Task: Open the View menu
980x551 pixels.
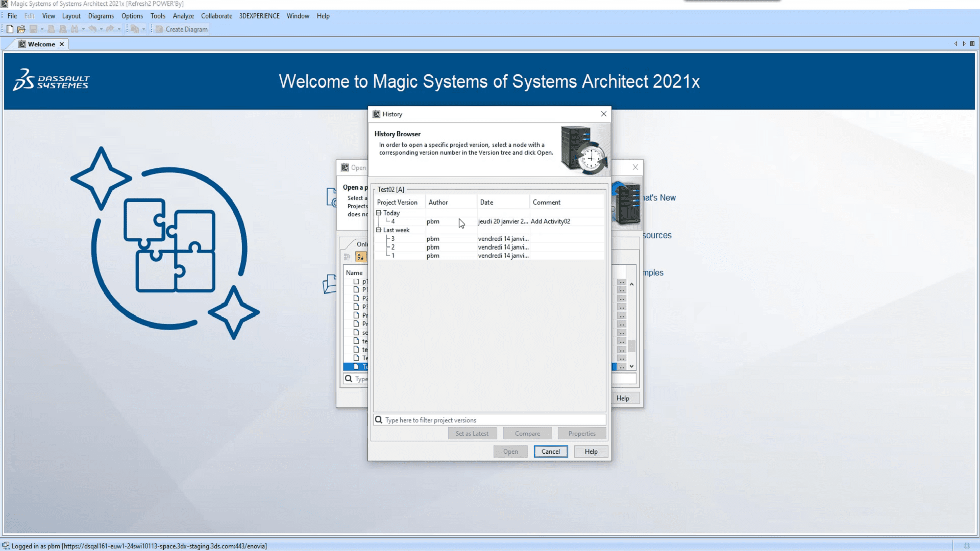Action: (x=48, y=16)
